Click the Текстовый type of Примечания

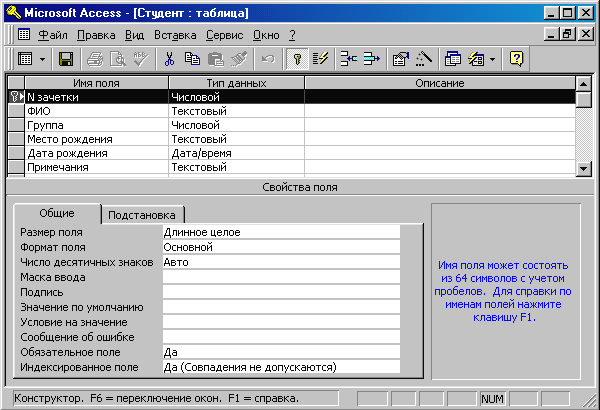[236, 167]
